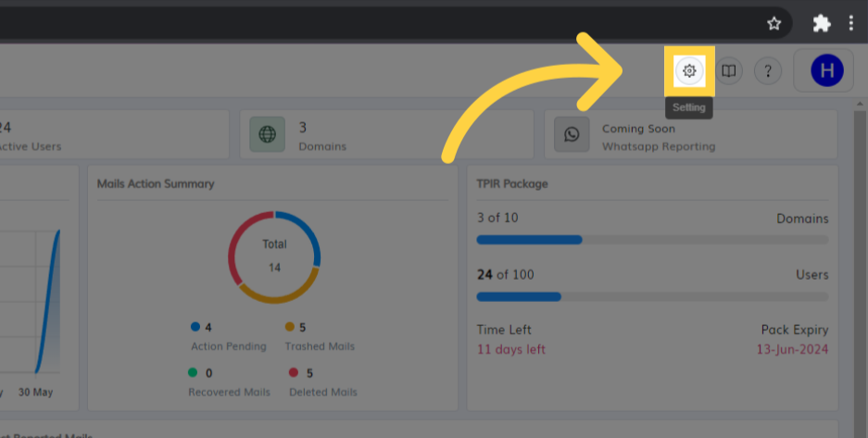This screenshot has width=868, height=438.
Task: Click the Pack Expiry label
Action: 795,331
